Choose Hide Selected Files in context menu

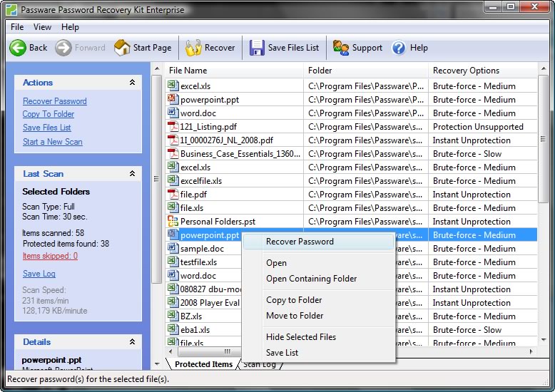[319, 337]
